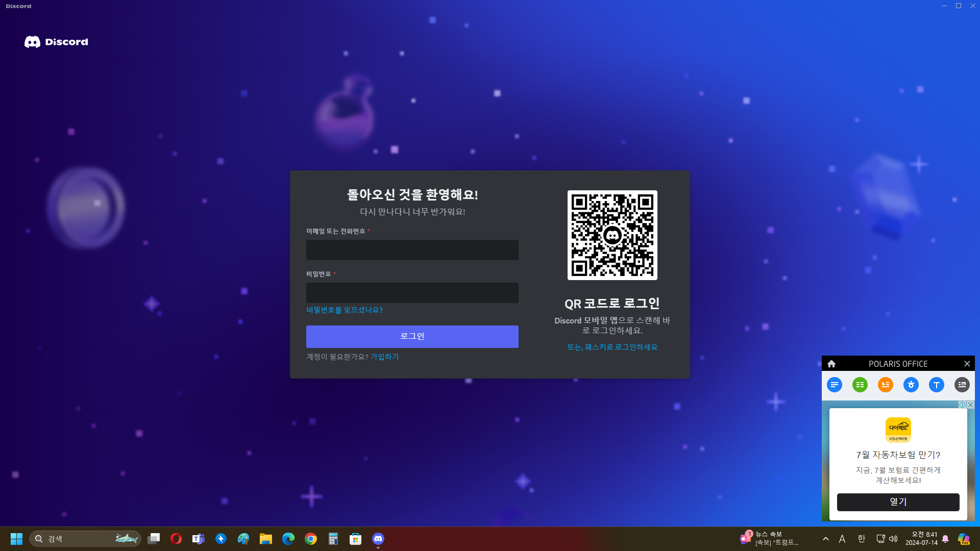Open Calculator from the taskbar
Viewport: 980px width, 551px height.
click(333, 539)
